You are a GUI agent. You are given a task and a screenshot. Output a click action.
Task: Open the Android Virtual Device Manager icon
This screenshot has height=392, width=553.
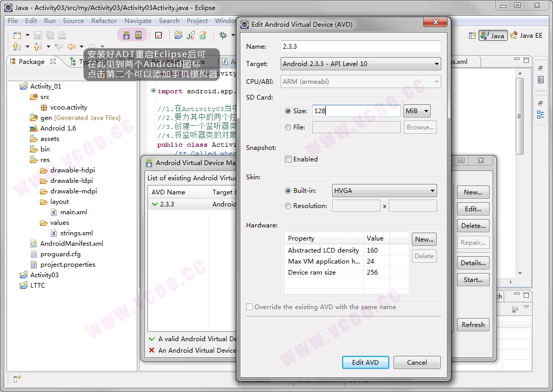[139, 36]
